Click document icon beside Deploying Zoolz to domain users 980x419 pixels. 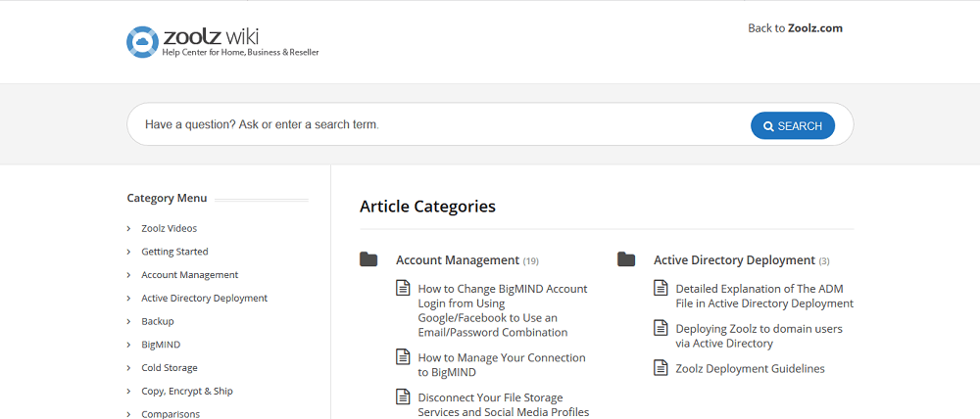click(661, 328)
